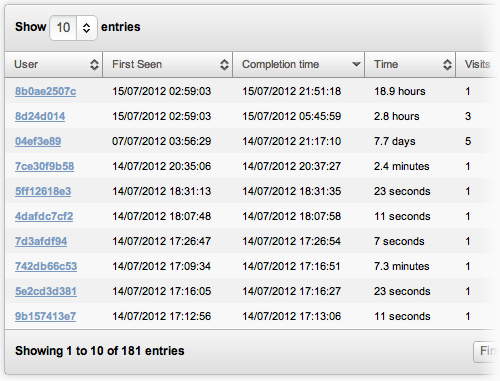Select first seen 07/07/2012 03:56:29 cell

coord(162,141)
